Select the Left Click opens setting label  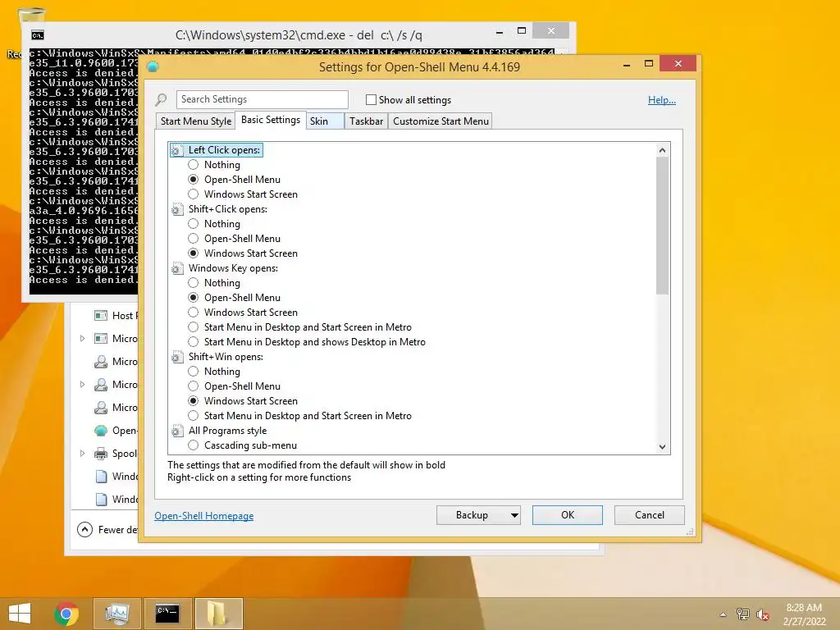(x=224, y=151)
